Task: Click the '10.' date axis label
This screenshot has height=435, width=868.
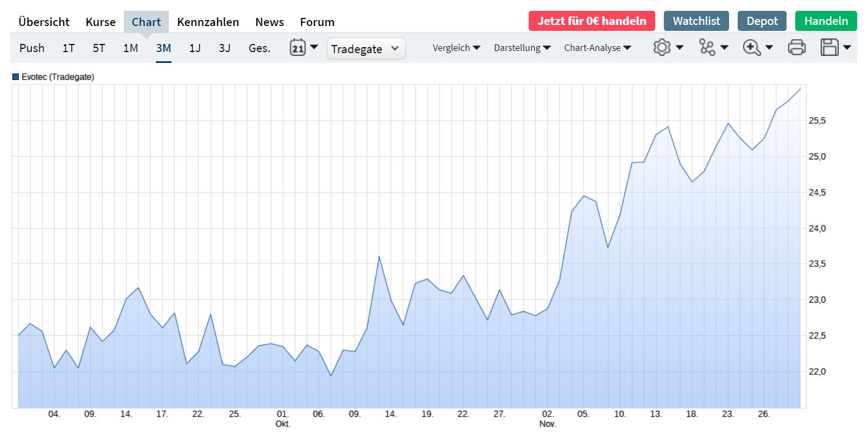Action: click(620, 414)
